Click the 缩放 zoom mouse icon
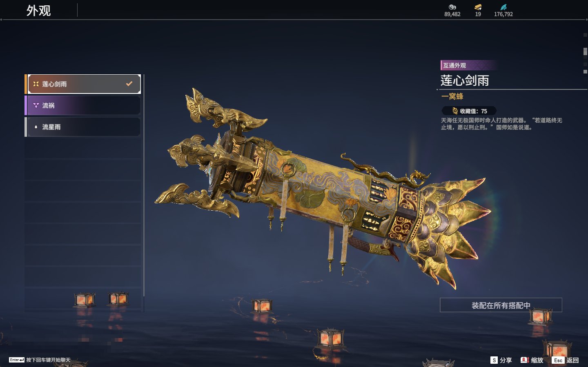This screenshot has width=588, height=367. pos(525,360)
